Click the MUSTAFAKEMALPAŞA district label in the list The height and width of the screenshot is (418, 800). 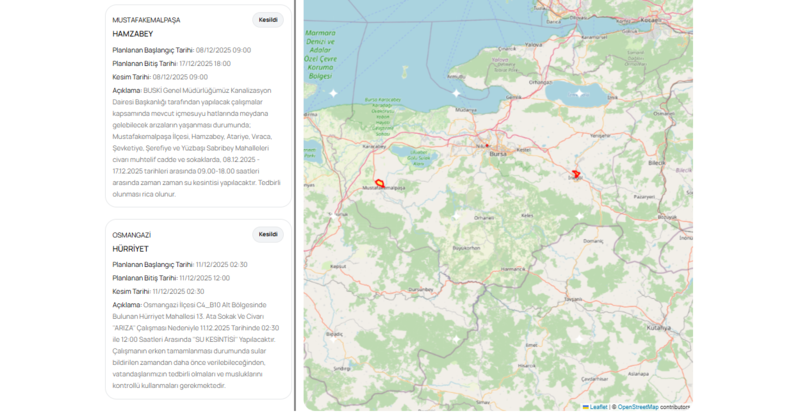point(146,20)
